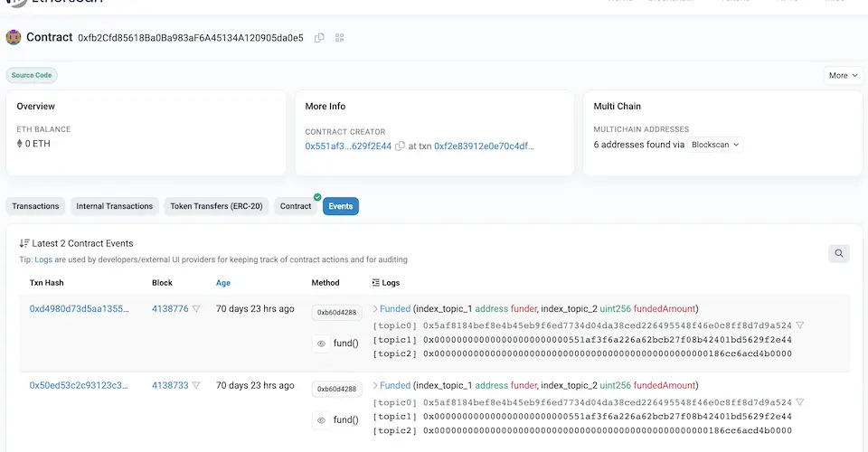Screen dimensions: 868x452
Task: Open creator address 0x551af3...629f2E44
Action: pos(348,146)
